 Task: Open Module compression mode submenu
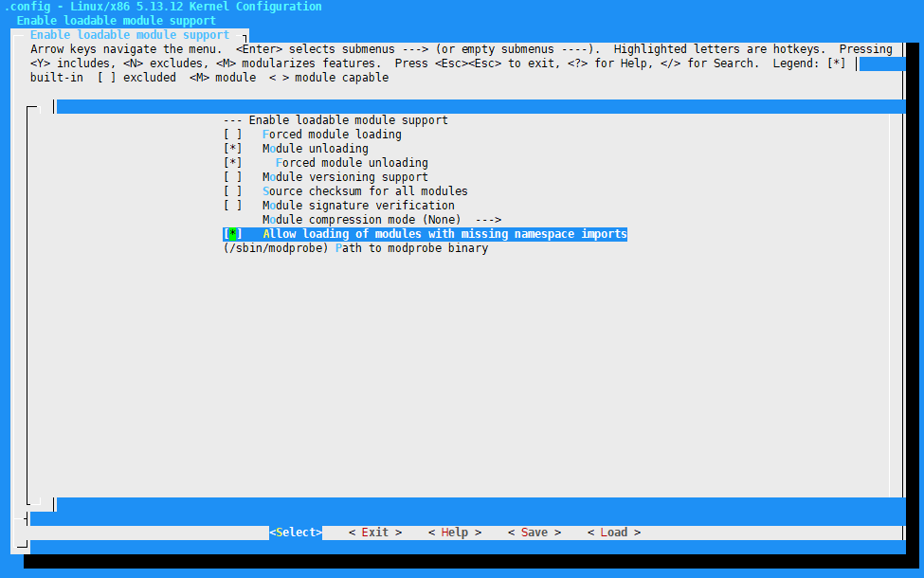tap(382, 220)
